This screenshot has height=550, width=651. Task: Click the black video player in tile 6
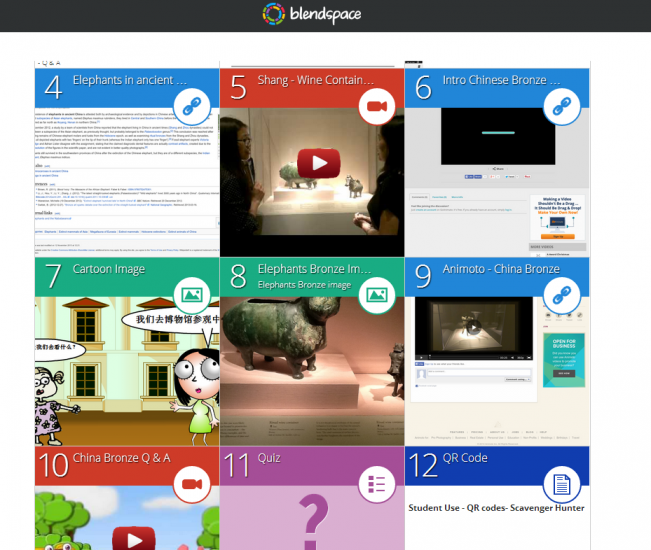(498, 136)
